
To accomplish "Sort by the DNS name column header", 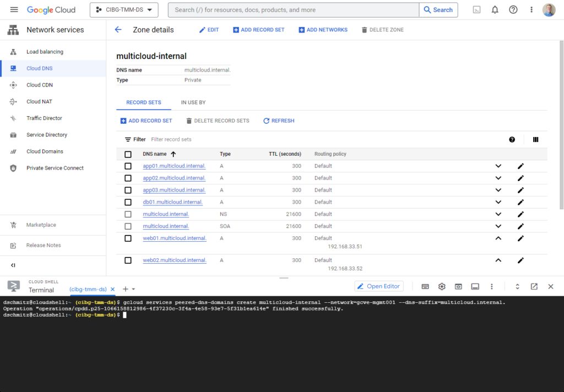I will (x=159, y=154).
